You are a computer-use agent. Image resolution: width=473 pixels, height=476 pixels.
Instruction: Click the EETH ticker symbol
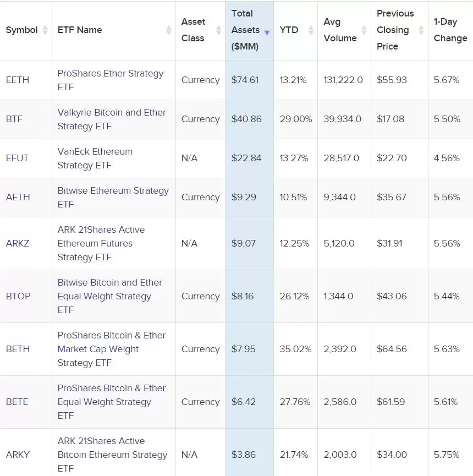(x=18, y=80)
